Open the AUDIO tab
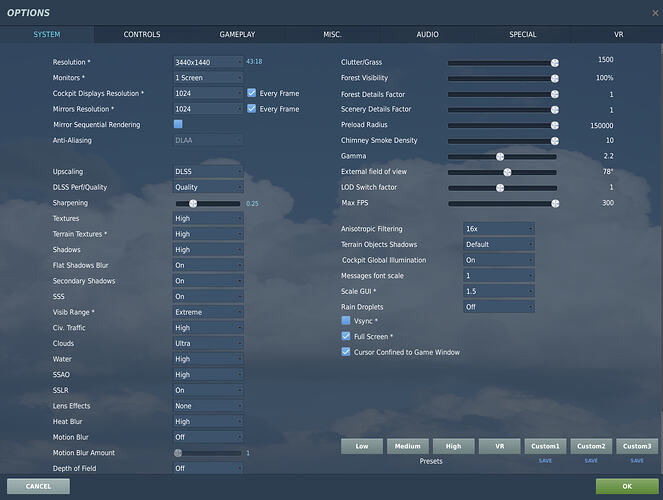Viewport: 663px width, 500px height. tap(427, 34)
